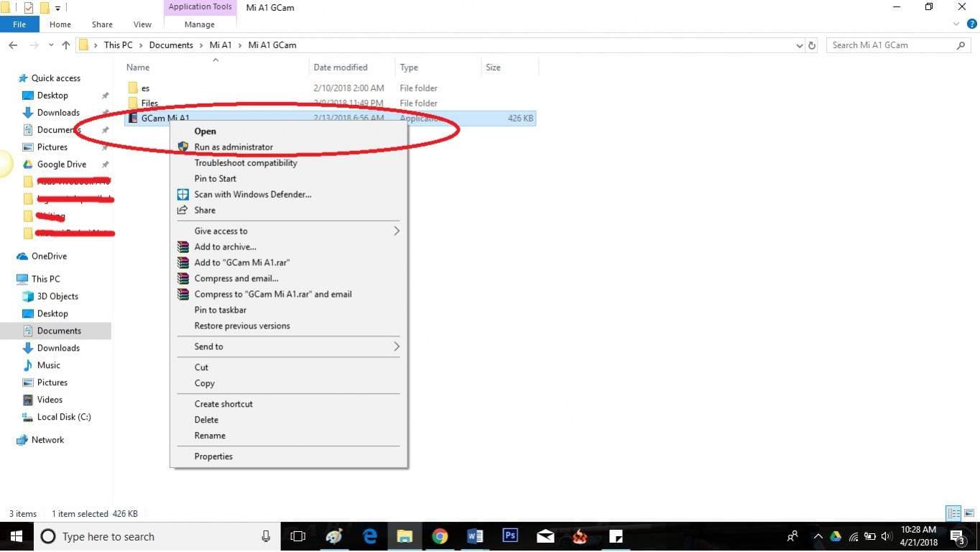The width and height of the screenshot is (980, 552).
Task: Launch Photoshop from the taskbar
Action: [510, 536]
